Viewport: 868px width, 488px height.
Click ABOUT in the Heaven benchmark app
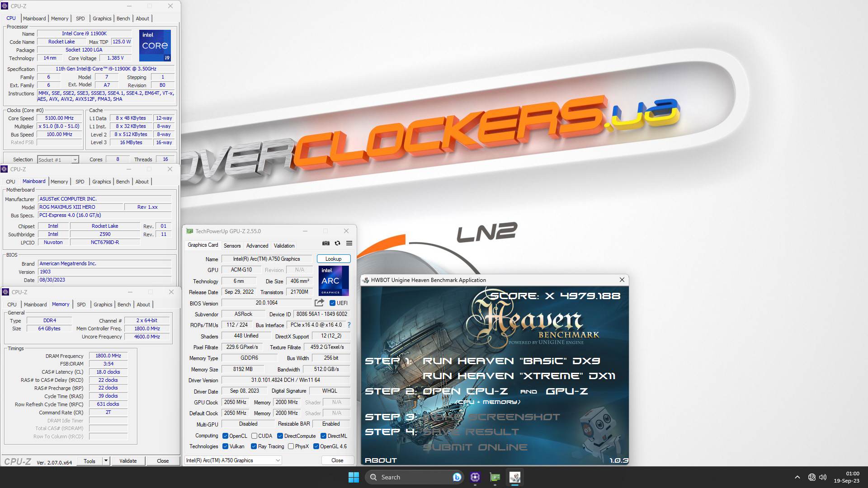click(x=381, y=460)
